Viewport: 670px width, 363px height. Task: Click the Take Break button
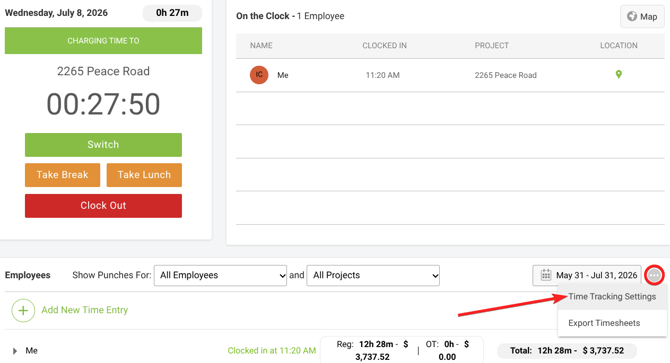coord(62,175)
